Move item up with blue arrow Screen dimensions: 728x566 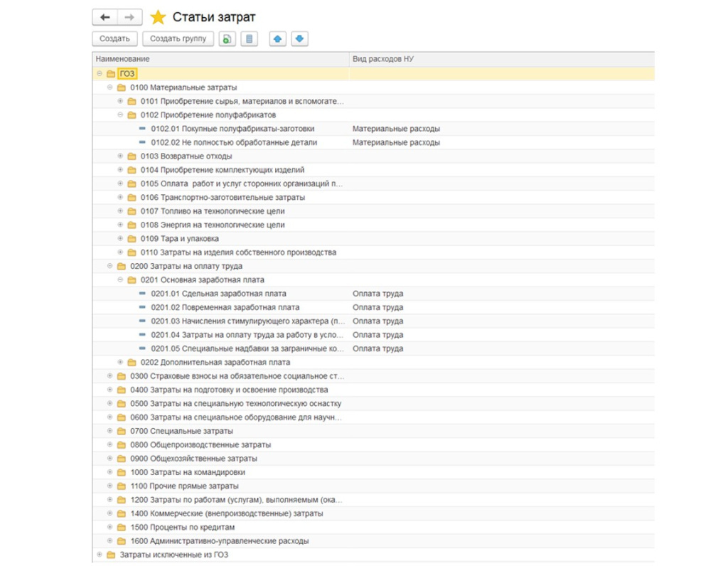click(x=278, y=39)
